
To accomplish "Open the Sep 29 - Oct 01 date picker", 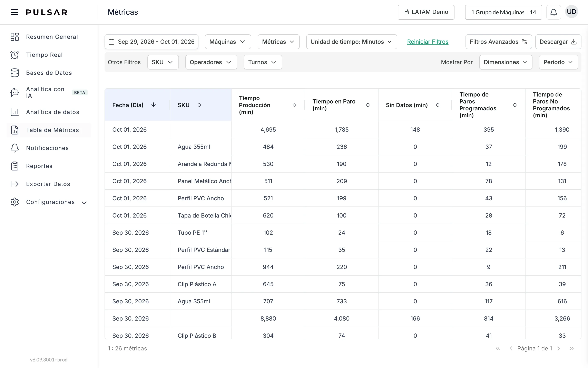I will click(151, 42).
